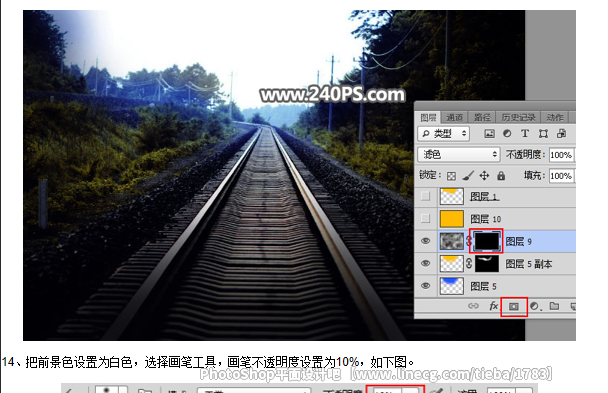Click lock all padlock icon

coord(501,176)
